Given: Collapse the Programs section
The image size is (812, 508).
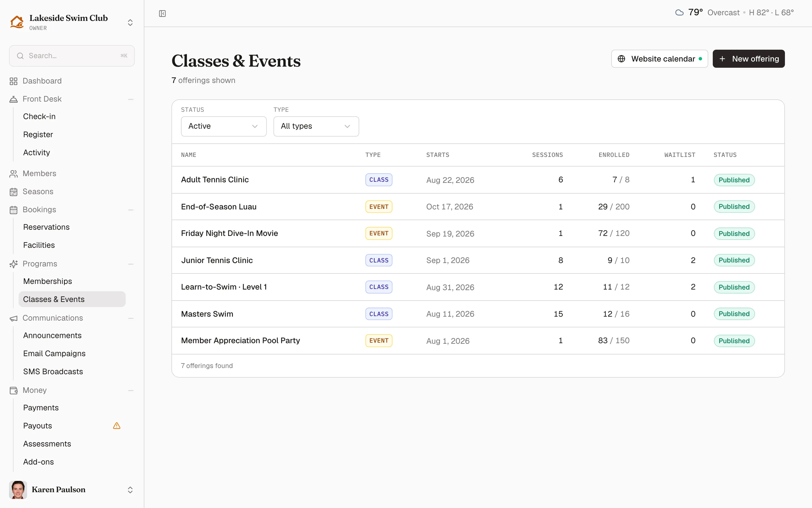Looking at the screenshot, I should click(131, 264).
